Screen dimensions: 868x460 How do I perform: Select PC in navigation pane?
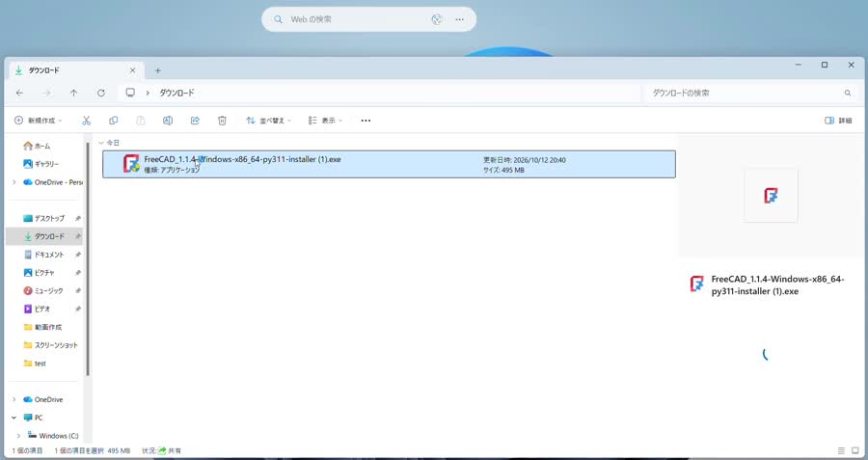click(x=33, y=418)
